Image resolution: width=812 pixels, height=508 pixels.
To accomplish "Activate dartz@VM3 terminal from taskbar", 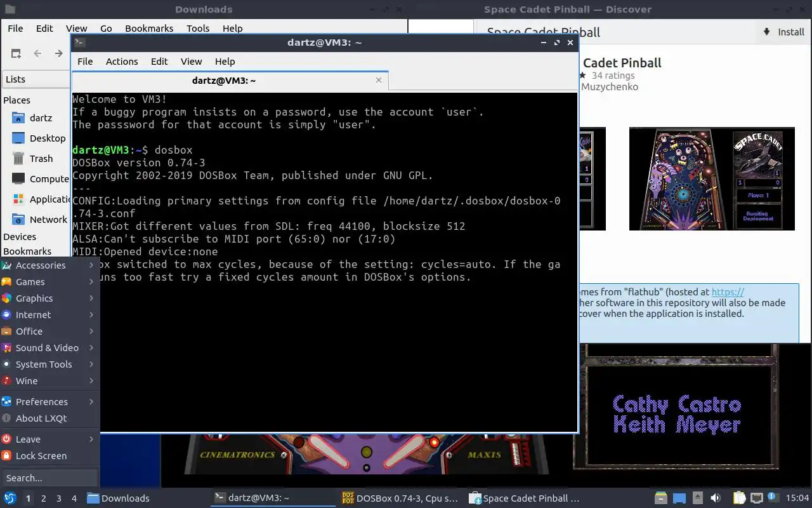I will pyautogui.click(x=273, y=498).
